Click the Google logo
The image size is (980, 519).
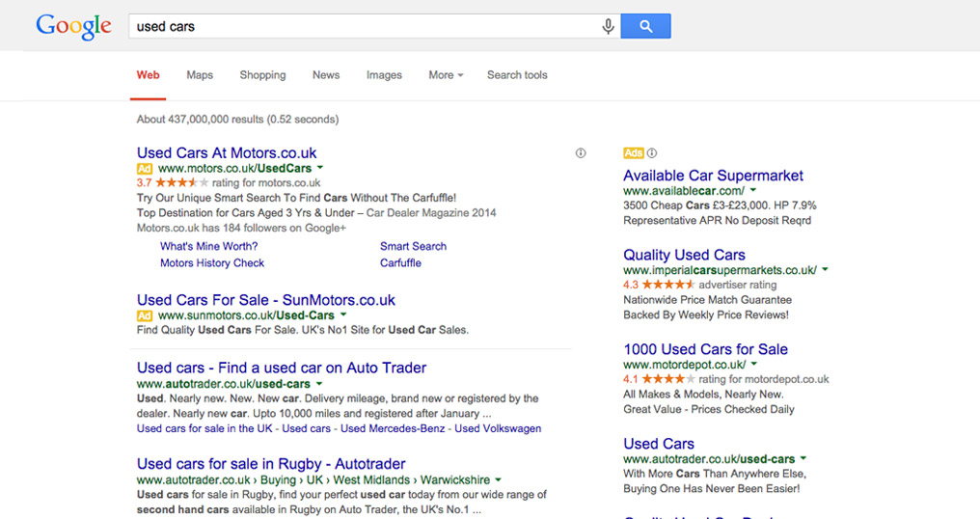pos(73,27)
